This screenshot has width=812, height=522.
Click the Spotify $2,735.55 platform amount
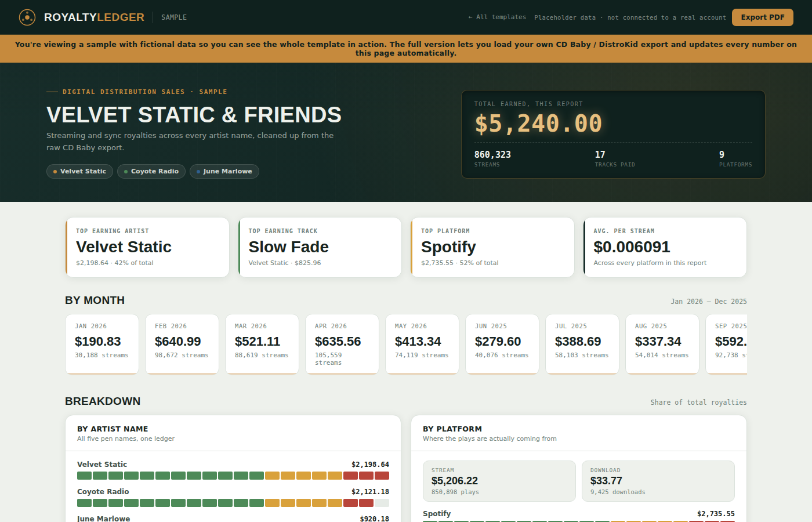(716, 514)
